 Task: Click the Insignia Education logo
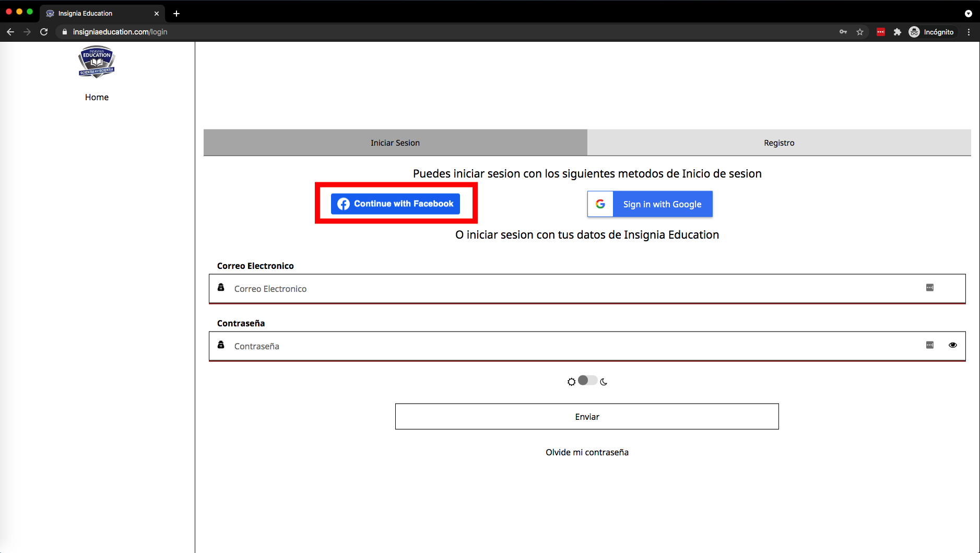point(97,62)
